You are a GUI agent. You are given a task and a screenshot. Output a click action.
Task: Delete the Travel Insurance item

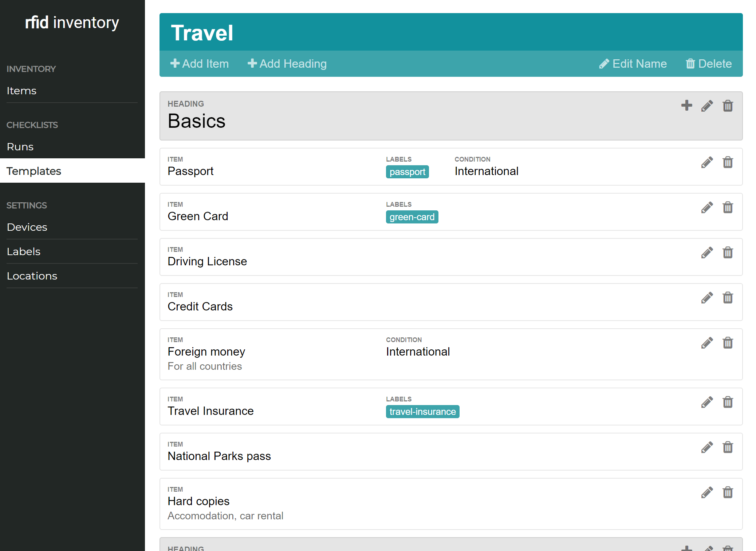point(728,402)
